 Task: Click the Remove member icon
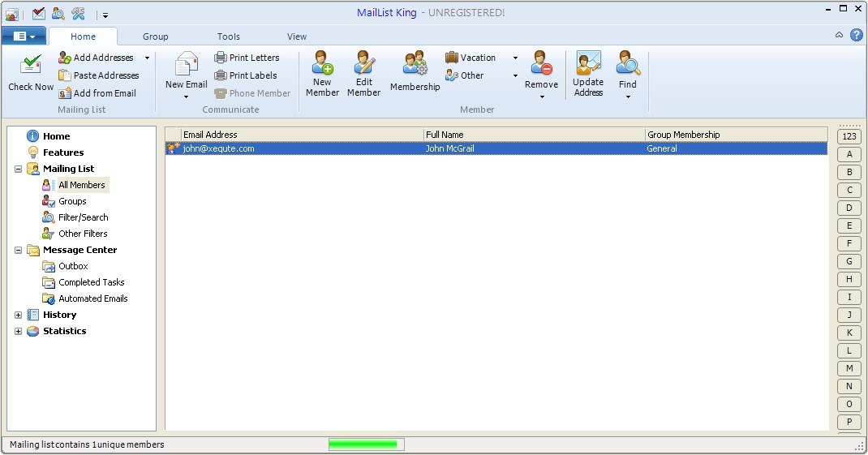(541, 62)
